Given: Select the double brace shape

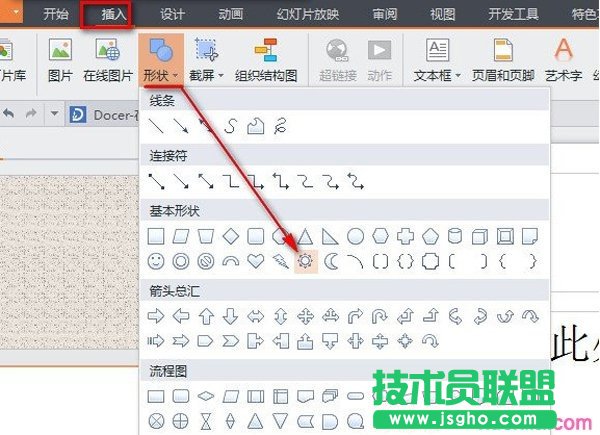Looking at the screenshot, I should 405,262.
